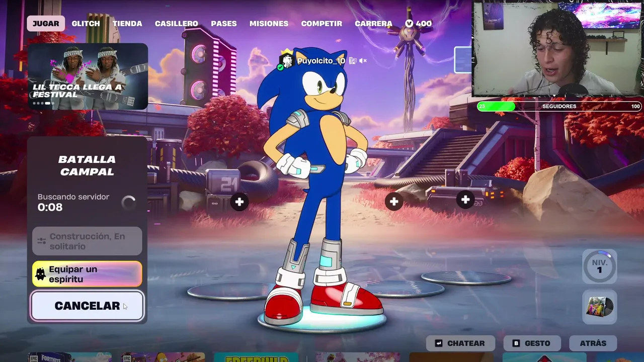Cancel matchmaking with the CANCELAR button
644x362 pixels.
click(x=87, y=306)
